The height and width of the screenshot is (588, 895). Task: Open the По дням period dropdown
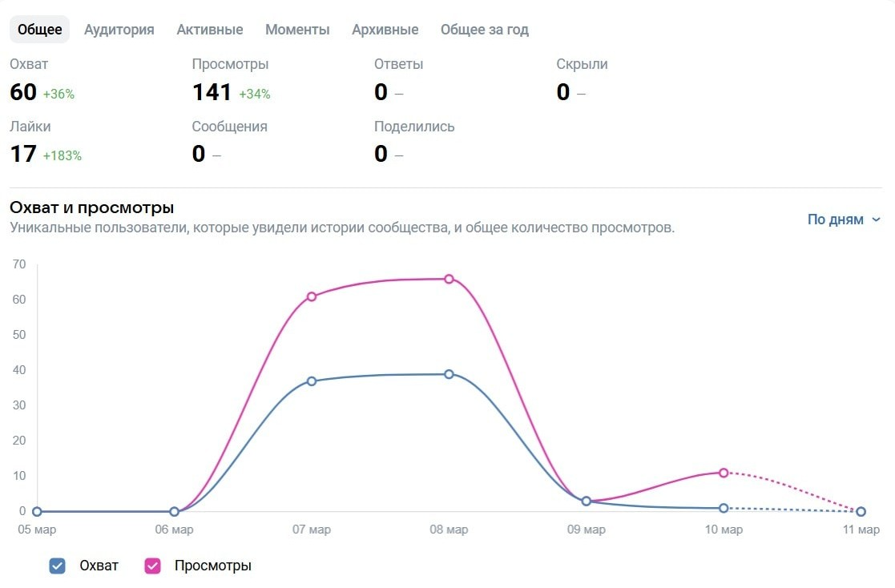836,219
